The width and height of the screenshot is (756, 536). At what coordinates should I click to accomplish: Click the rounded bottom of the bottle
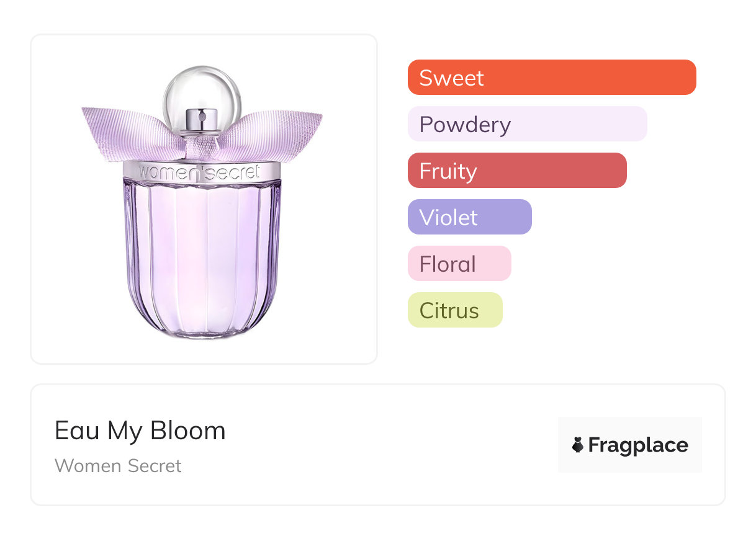(x=202, y=323)
